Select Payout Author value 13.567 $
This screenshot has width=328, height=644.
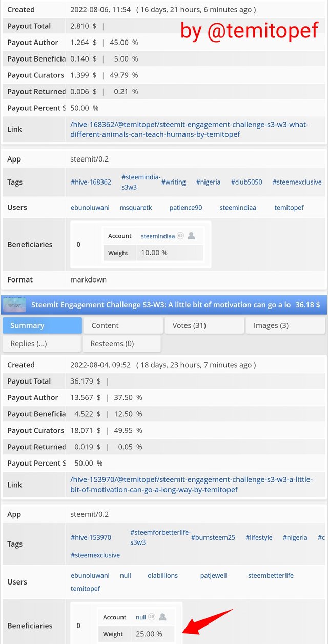[86, 397]
